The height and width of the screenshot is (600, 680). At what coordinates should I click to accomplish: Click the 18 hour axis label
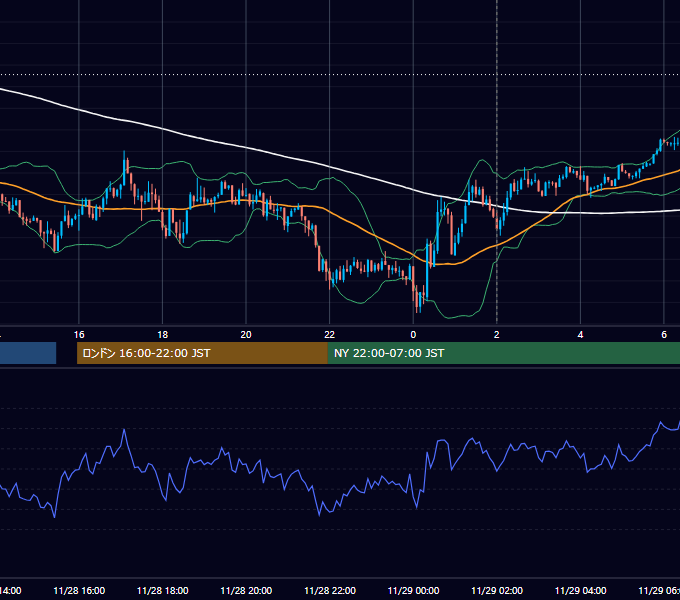pyautogui.click(x=163, y=335)
